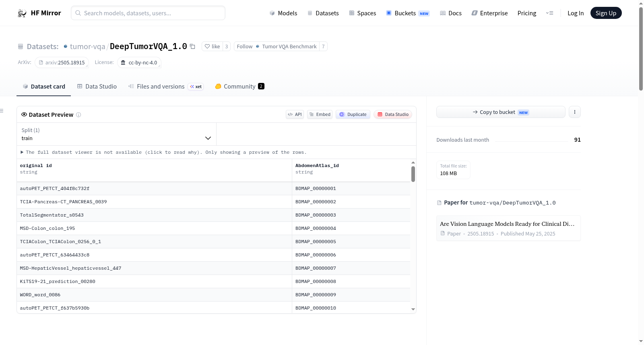The height and width of the screenshot is (345, 644).
Task: Go to Datasets in the top navigation
Action: 323,13
